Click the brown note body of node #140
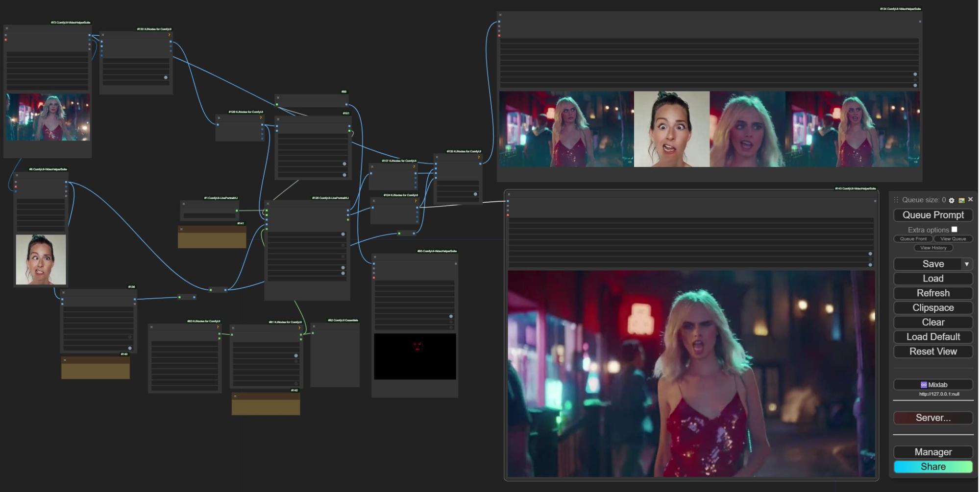This screenshot has height=492, width=980. pos(96,371)
